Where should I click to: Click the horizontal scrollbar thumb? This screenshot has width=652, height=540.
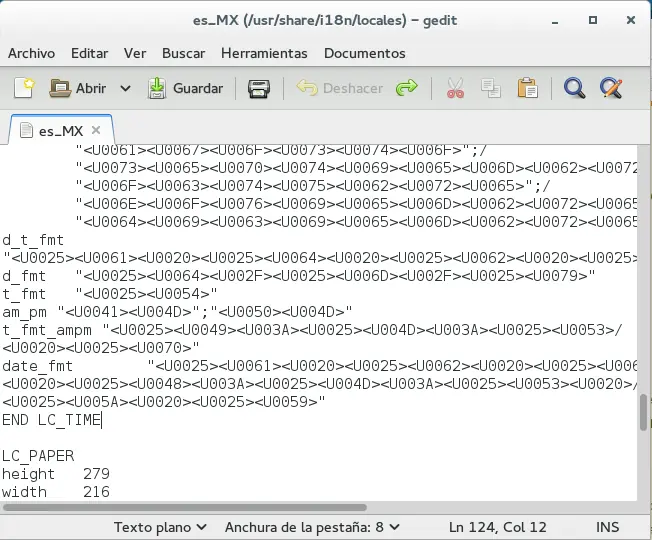click(185, 508)
